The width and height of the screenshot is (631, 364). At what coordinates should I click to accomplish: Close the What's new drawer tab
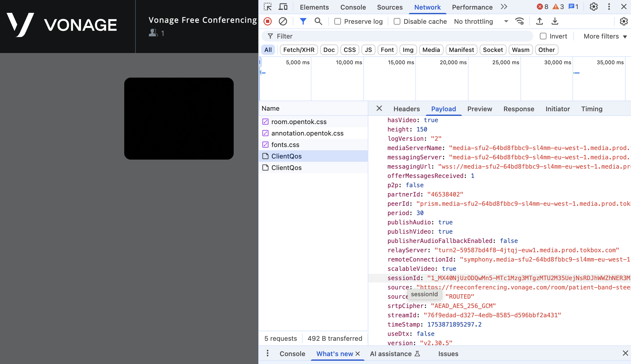point(358,354)
